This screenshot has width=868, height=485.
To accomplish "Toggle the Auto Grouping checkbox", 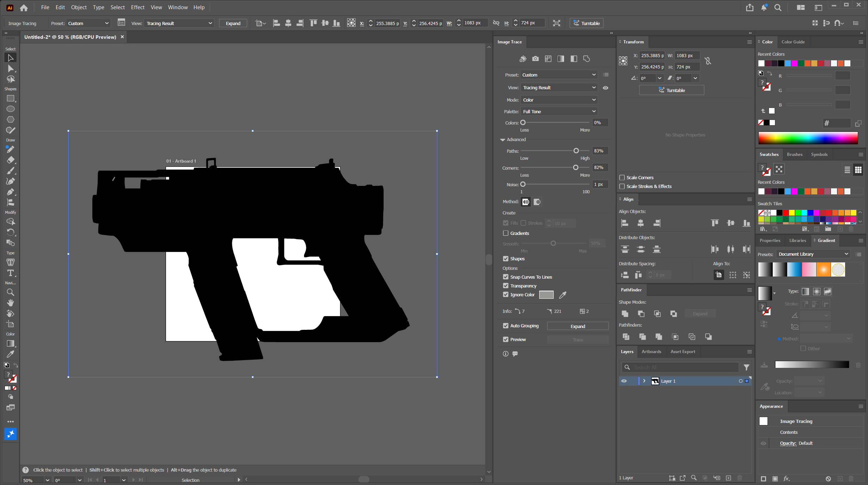I will pyautogui.click(x=506, y=326).
